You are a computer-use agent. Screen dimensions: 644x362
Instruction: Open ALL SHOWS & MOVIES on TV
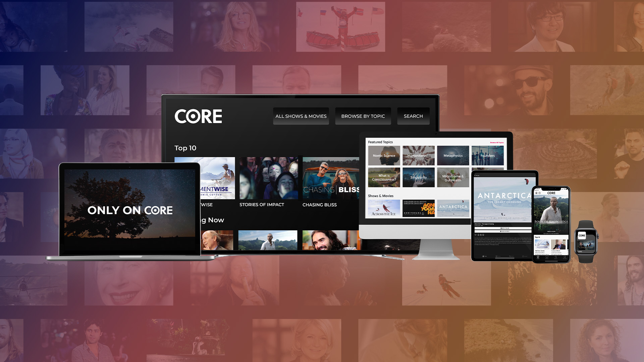[x=301, y=116]
